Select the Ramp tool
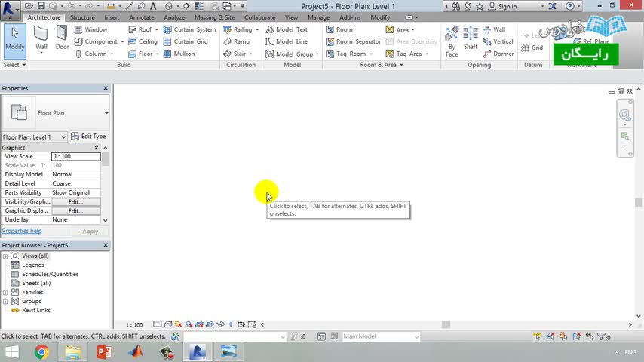The width and height of the screenshot is (644, 362). 237,41
